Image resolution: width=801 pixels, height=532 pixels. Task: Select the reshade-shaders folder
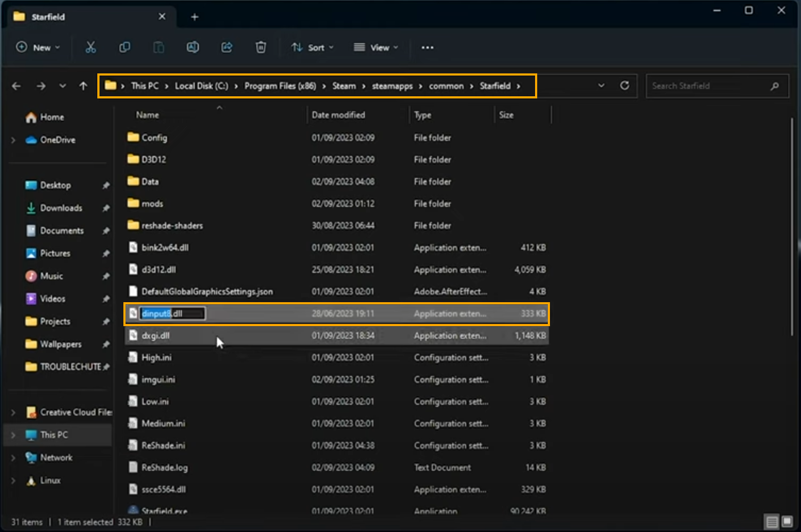[337, 226]
